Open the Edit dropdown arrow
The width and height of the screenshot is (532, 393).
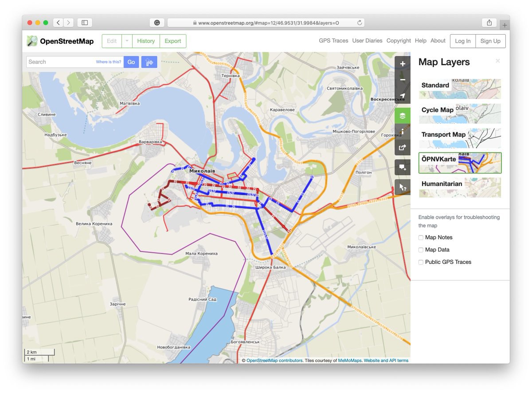(x=127, y=41)
